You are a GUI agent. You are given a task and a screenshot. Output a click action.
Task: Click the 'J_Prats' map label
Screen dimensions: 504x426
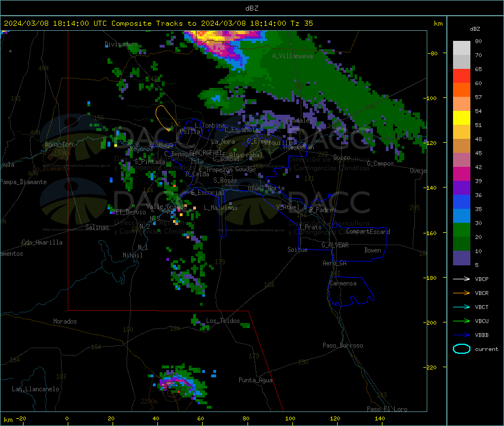tap(310, 227)
